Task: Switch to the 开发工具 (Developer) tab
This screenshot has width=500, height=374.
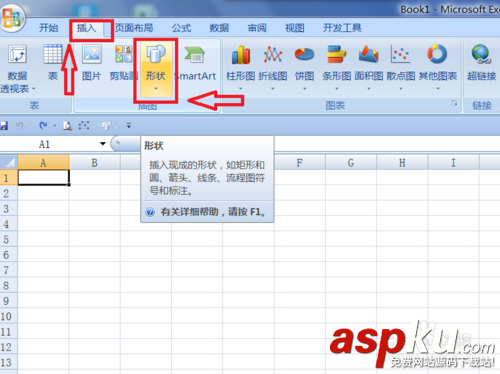Action: (342, 28)
